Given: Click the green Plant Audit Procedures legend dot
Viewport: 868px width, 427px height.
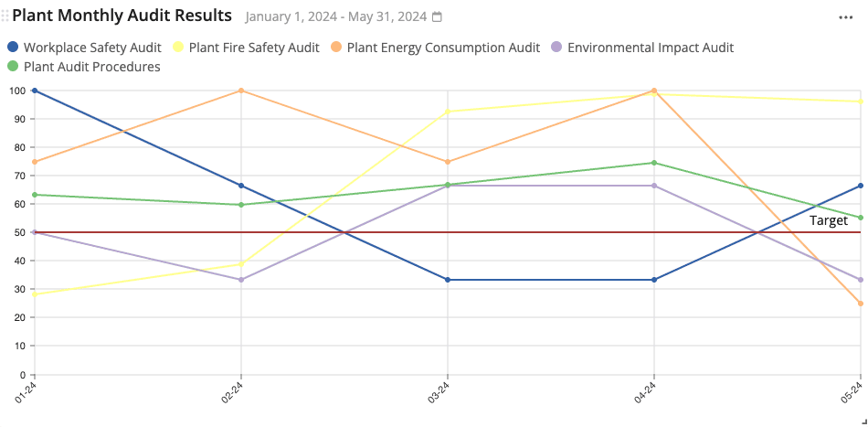Looking at the screenshot, I should pyautogui.click(x=13, y=67).
